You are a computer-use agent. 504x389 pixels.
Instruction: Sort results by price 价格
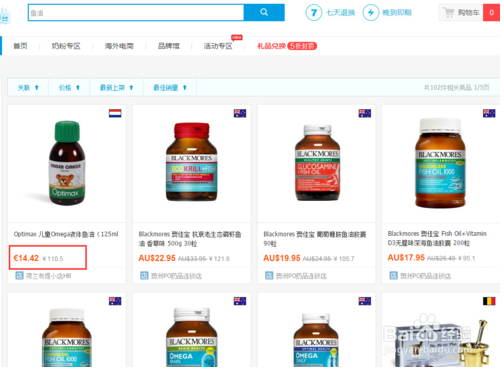pos(69,88)
